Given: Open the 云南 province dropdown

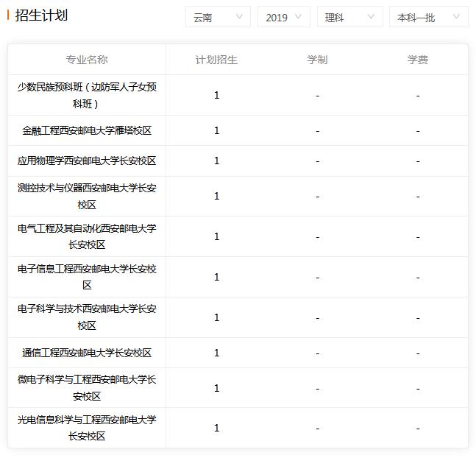Looking at the screenshot, I should [218, 17].
